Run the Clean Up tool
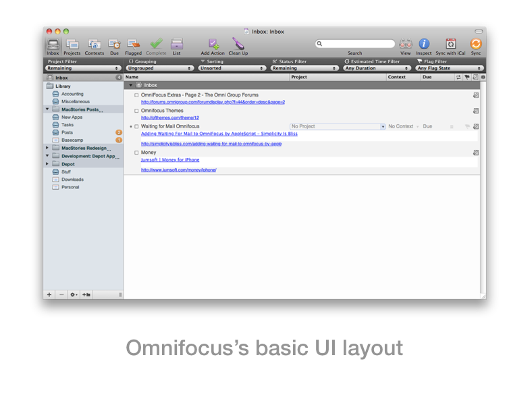Viewport: 532px width, 395px height. pos(238,47)
